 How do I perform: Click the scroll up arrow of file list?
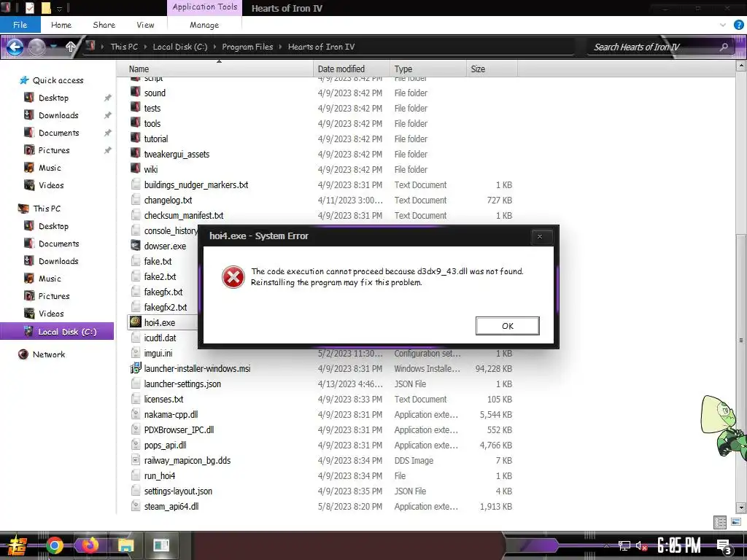(x=741, y=67)
